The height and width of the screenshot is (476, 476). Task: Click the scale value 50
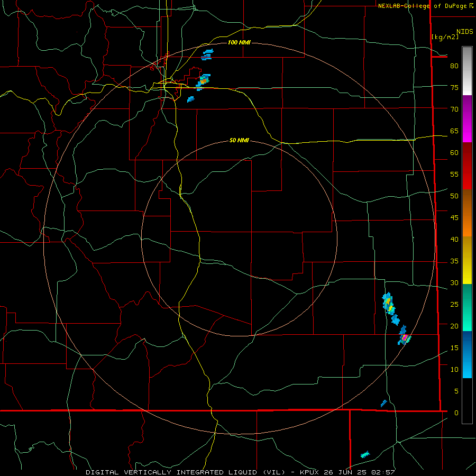point(454,196)
